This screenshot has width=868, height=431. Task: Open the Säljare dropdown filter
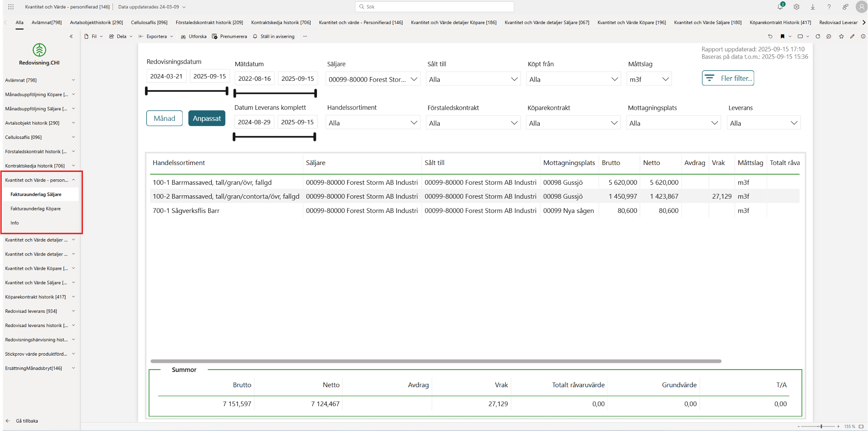(x=372, y=79)
